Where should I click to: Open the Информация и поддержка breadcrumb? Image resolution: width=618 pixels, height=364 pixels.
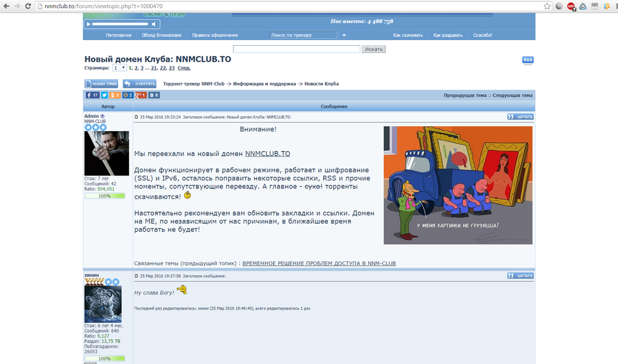click(265, 83)
